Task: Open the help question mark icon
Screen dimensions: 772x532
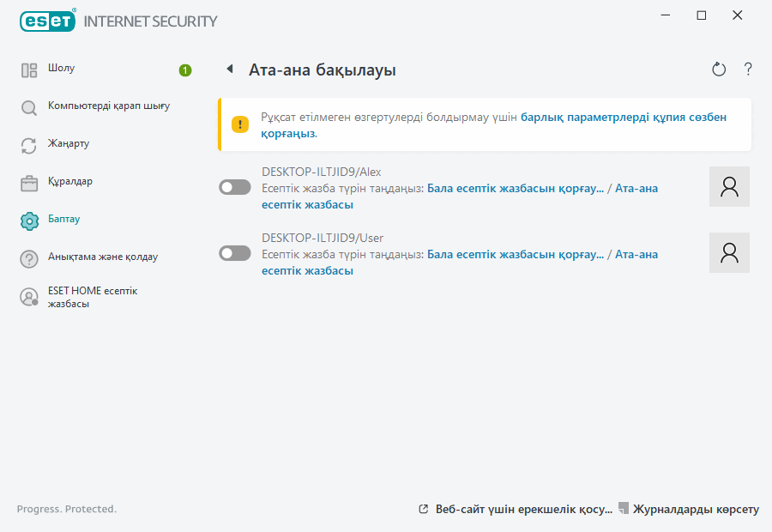Action: [x=748, y=70]
